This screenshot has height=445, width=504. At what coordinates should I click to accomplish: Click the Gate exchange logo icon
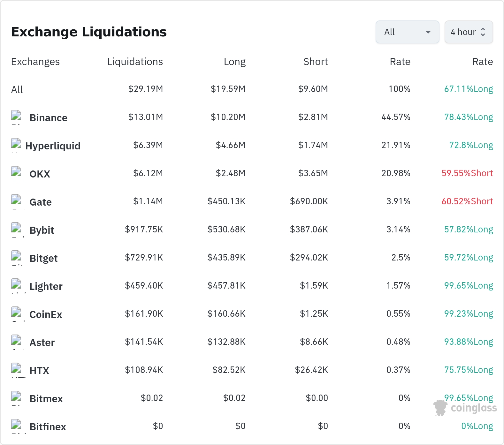coord(16,202)
